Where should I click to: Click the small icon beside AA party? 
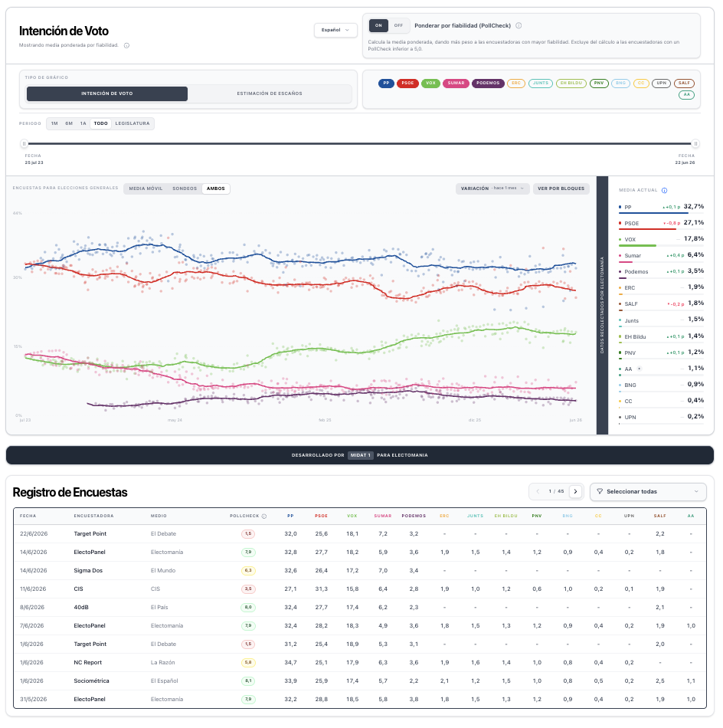pyautogui.click(x=640, y=369)
